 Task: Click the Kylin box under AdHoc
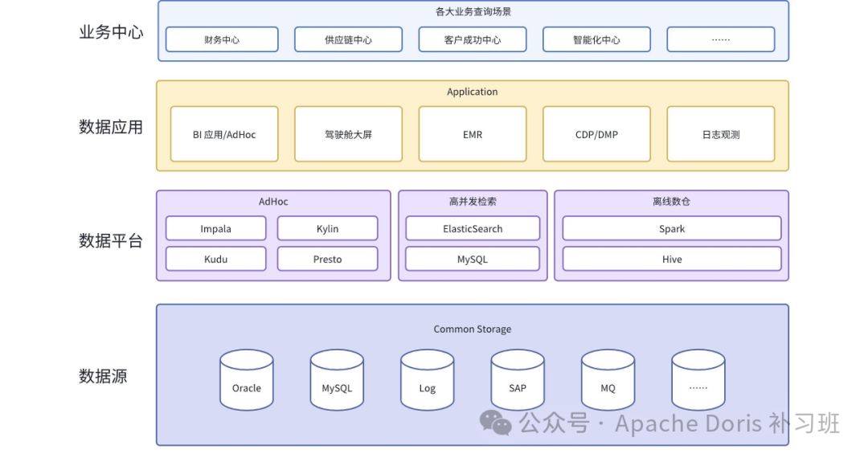[327, 228]
